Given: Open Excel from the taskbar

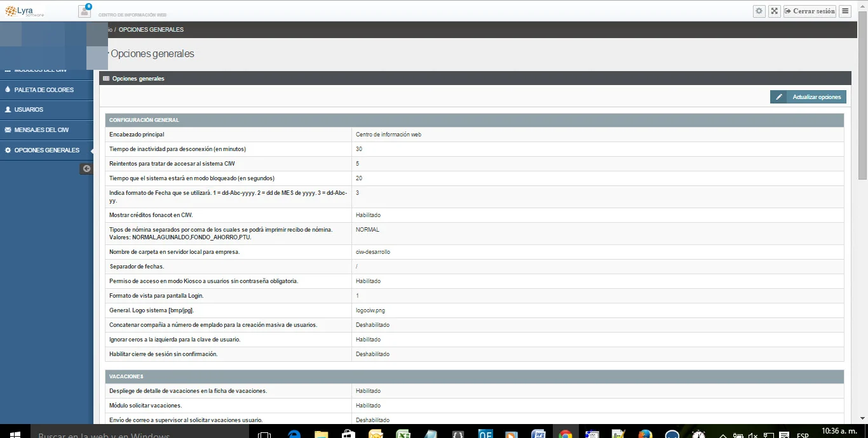Looking at the screenshot, I should (402, 435).
